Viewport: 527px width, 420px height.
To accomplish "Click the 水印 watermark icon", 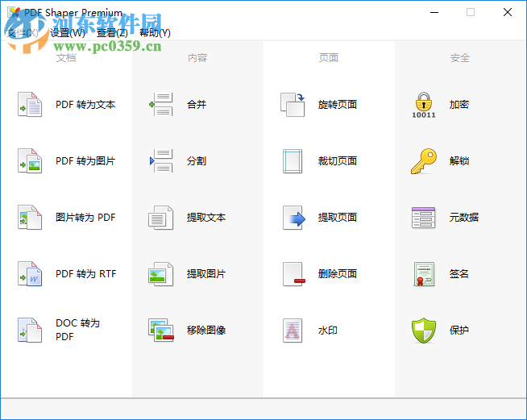I will (293, 331).
